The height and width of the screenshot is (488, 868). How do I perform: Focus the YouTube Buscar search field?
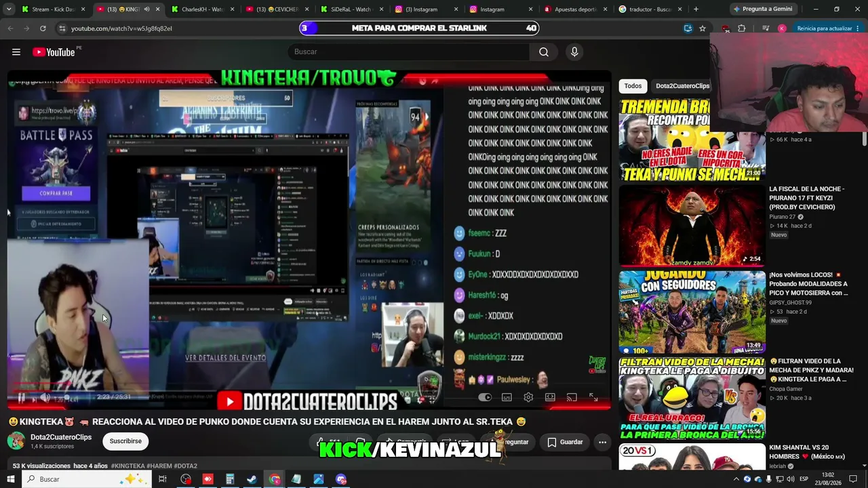click(x=409, y=52)
